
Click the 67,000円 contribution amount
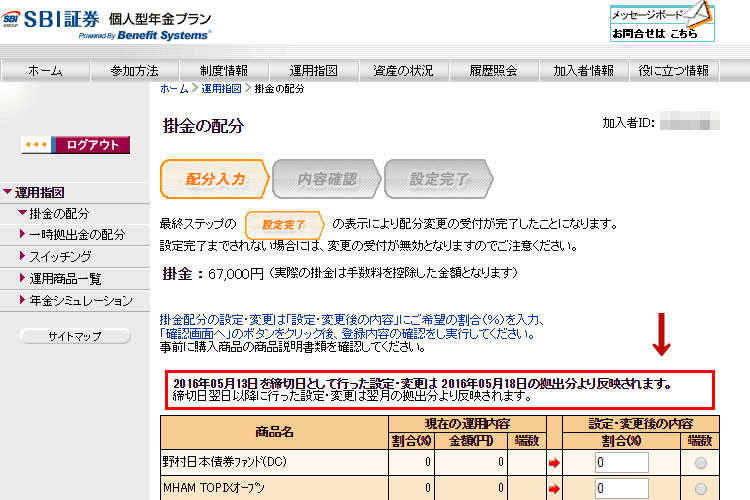coord(236,274)
